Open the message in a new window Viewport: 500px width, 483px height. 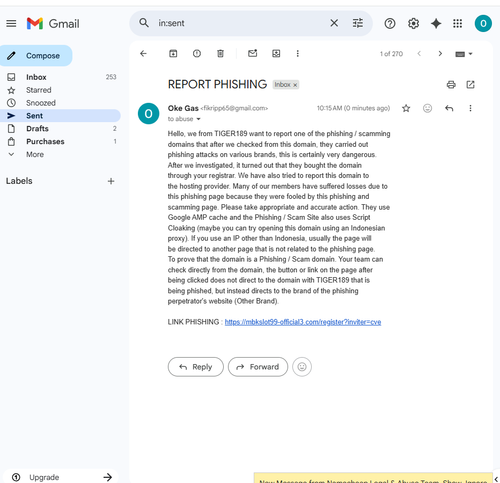click(470, 85)
